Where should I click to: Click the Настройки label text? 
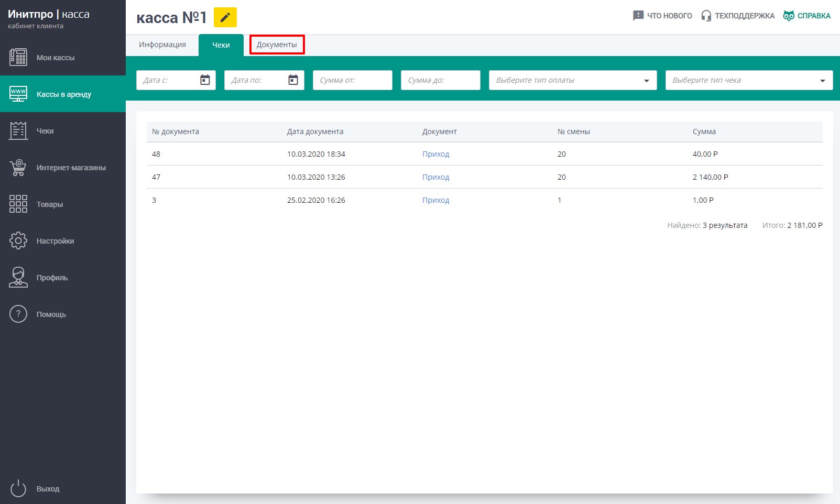click(56, 241)
